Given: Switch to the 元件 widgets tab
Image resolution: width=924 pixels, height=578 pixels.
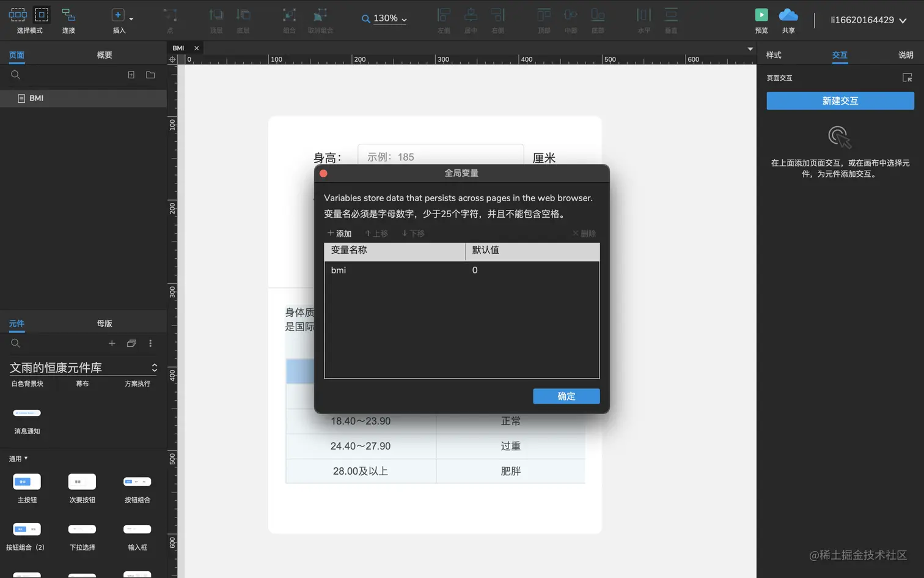Looking at the screenshot, I should [x=16, y=324].
